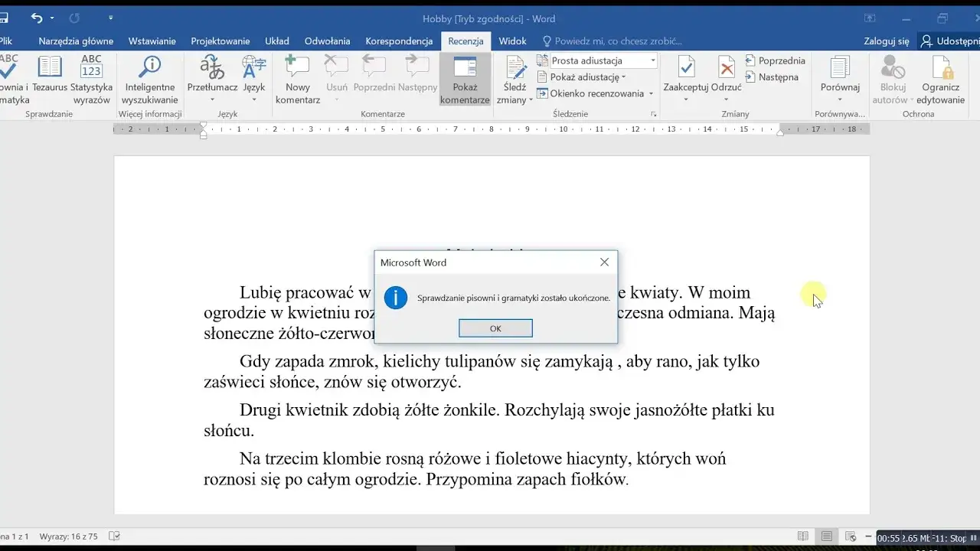Expand Okienko recenzowania dropdown arrow
The image size is (980, 551).
click(651, 93)
